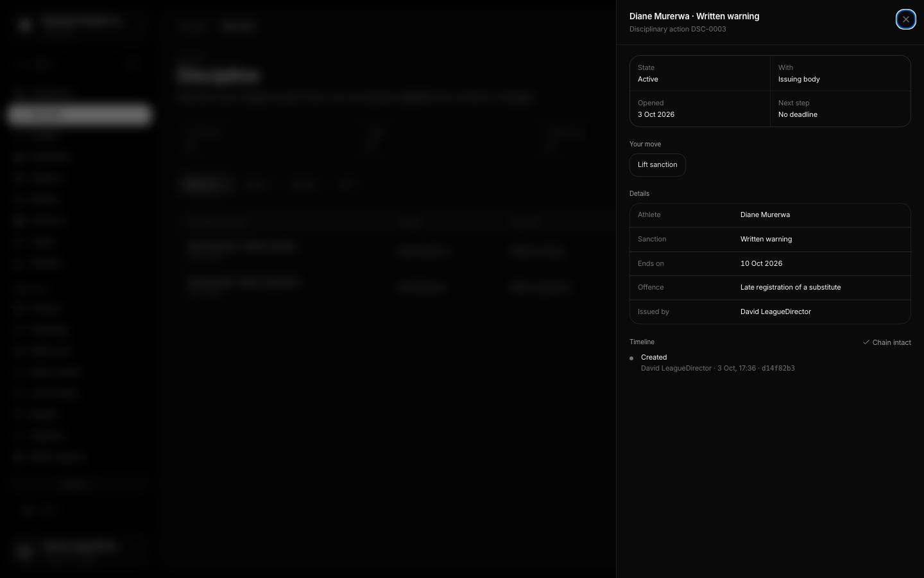
Task: Click the 'Issued by' field label
Action: pos(653,312)
